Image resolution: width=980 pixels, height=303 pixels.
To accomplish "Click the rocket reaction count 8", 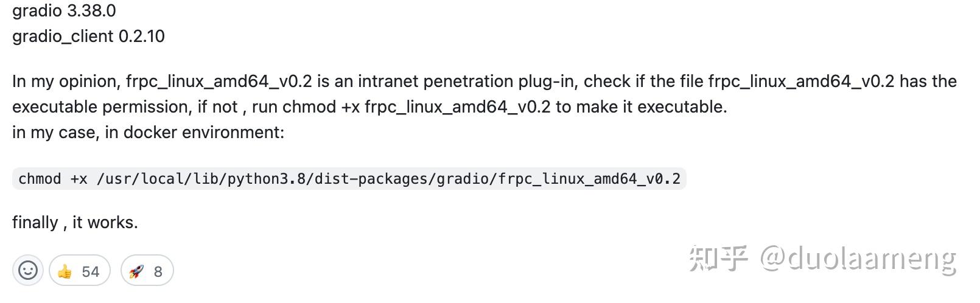I will [158, 271].
